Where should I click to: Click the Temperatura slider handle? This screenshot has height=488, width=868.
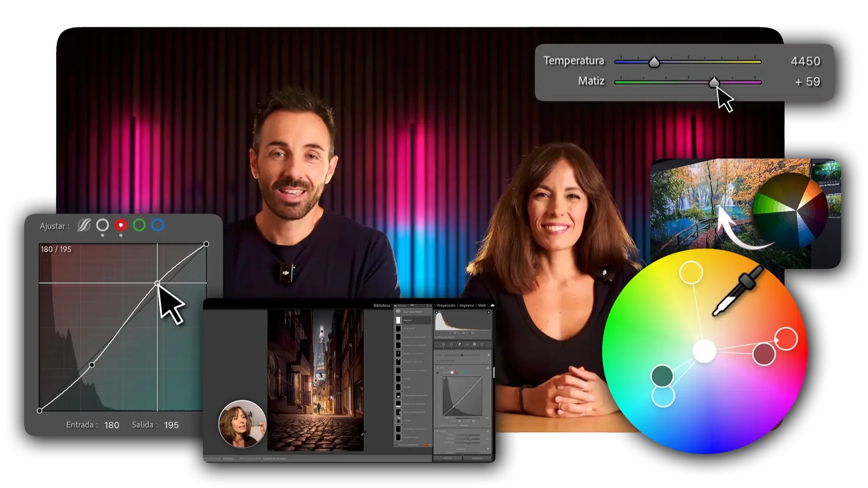654,62
